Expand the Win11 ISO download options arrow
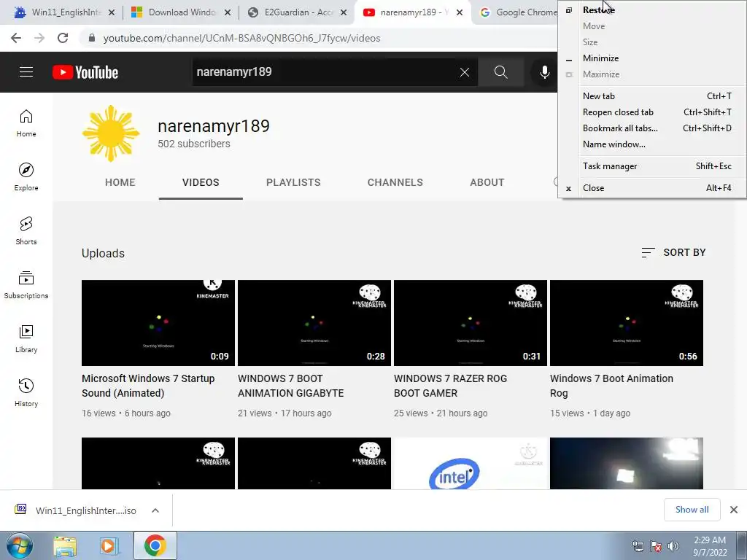The image size is (747, 560). coord(155,510)
